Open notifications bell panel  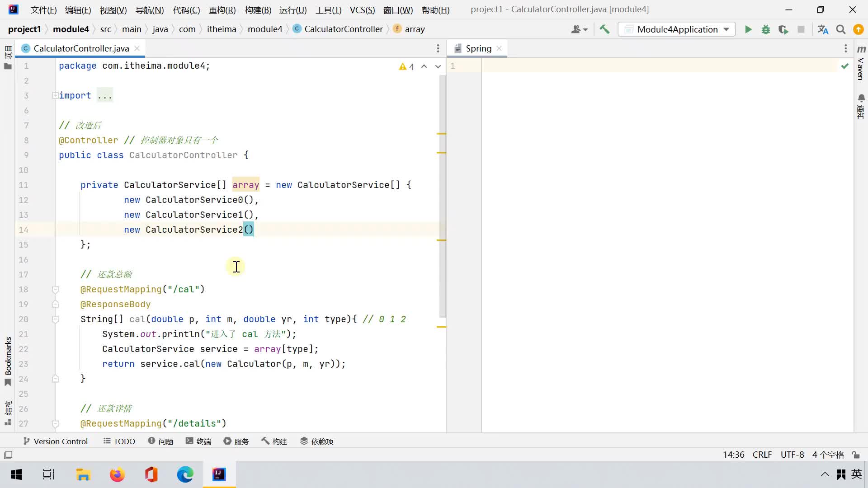tap(861, 107)
